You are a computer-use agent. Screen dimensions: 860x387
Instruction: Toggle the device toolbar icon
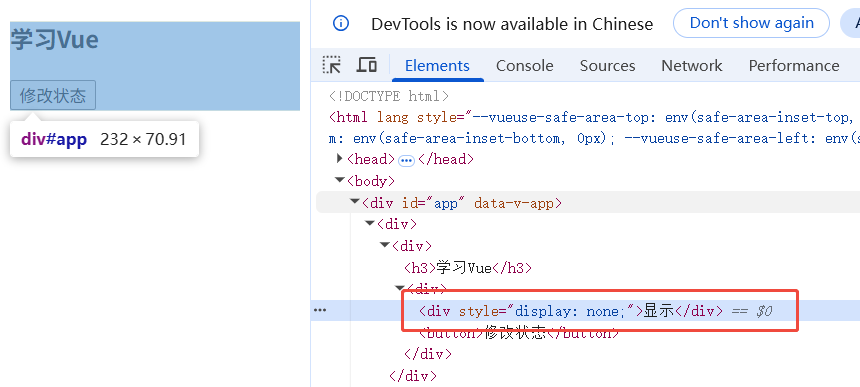click(x=366, y=65)
